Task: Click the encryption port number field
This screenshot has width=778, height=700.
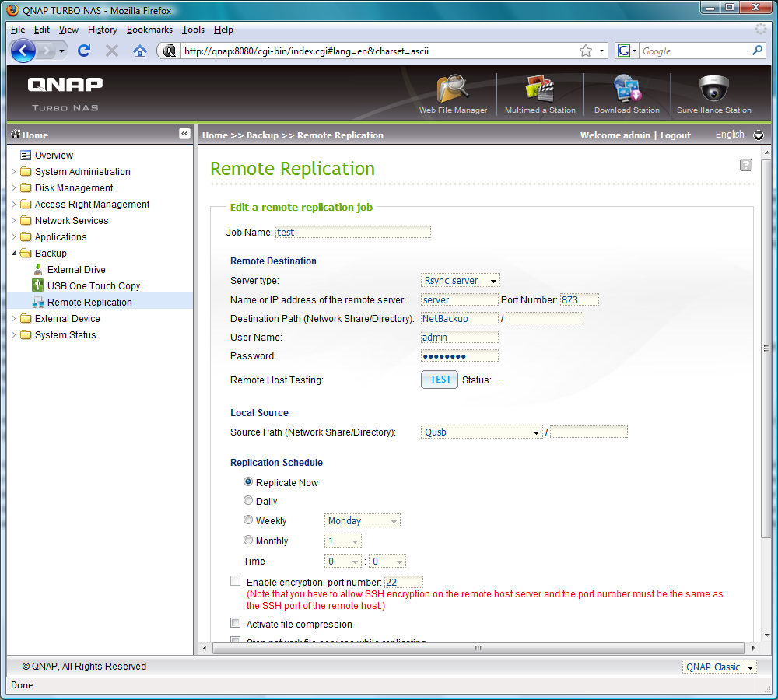Action: click(x=404, y=582)
